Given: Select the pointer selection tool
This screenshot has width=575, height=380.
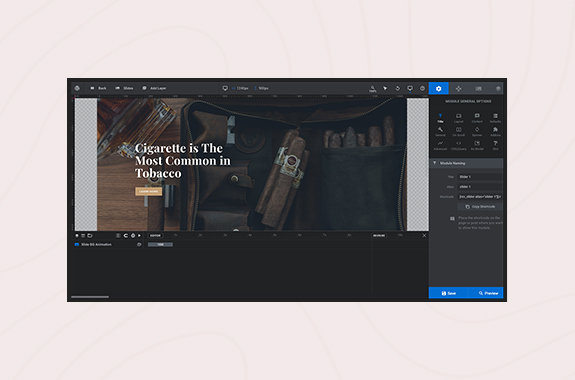Looking at the screenshot, I should [x=385, y=88].
